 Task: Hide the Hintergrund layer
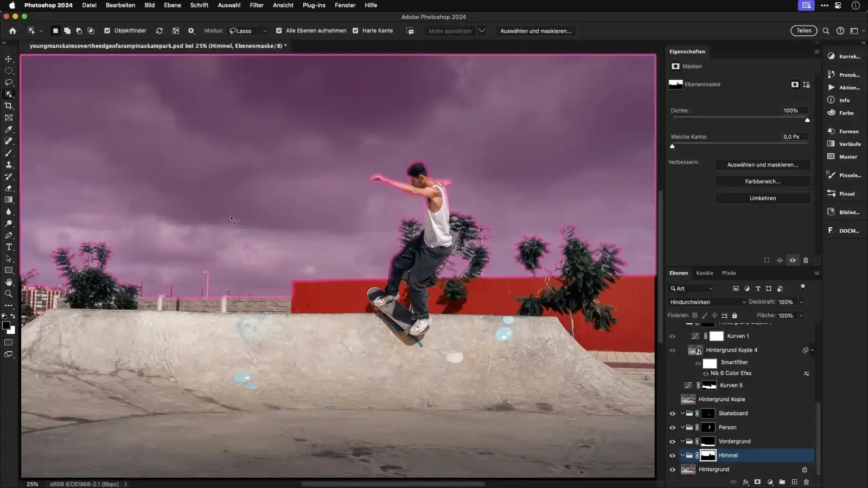(672, 470)
